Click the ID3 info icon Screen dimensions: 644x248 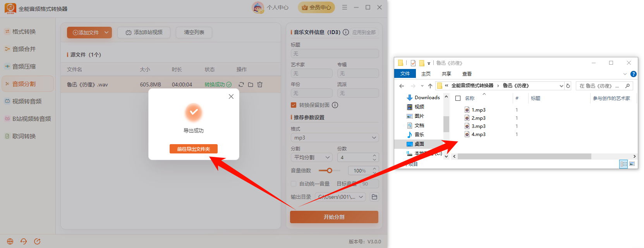(x=346, y=32)
